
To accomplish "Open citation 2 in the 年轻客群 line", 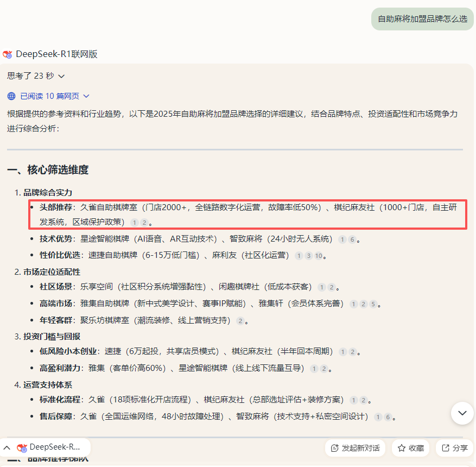I will point(240,320).
